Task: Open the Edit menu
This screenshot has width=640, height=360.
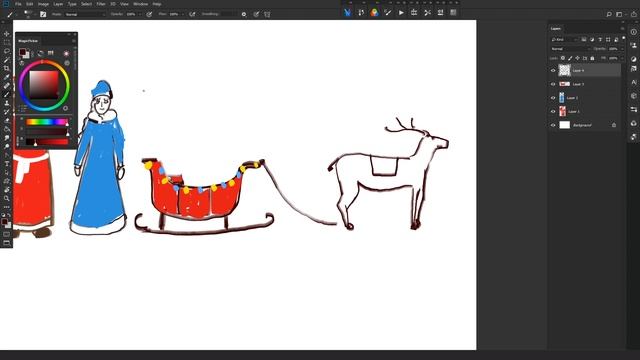Action: tap(29, 4)
